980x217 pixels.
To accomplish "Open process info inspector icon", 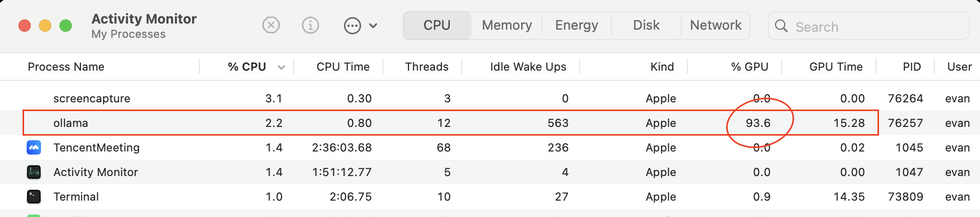I will (310, 25).
